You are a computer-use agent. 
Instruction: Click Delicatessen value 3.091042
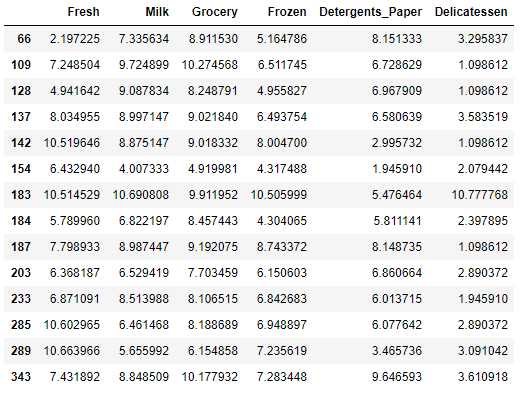click(483, 351)
